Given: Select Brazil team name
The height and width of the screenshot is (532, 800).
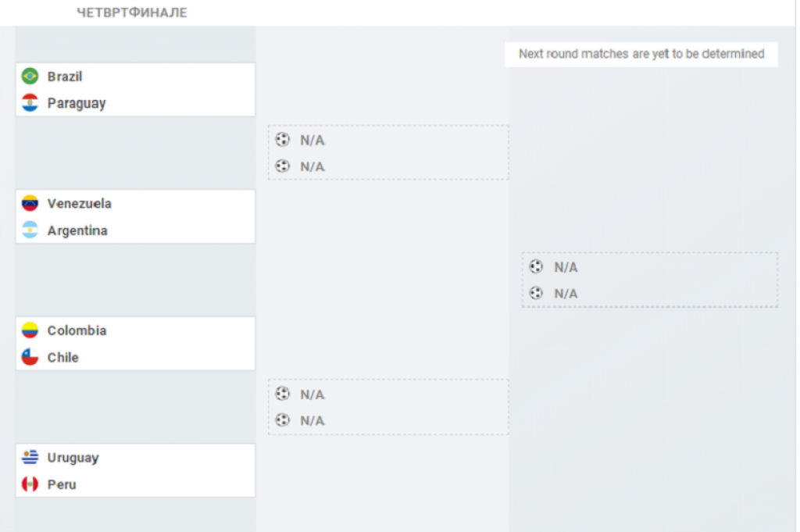Looking at the screenshot, I should pyautogui.click(x=65, y=77).
